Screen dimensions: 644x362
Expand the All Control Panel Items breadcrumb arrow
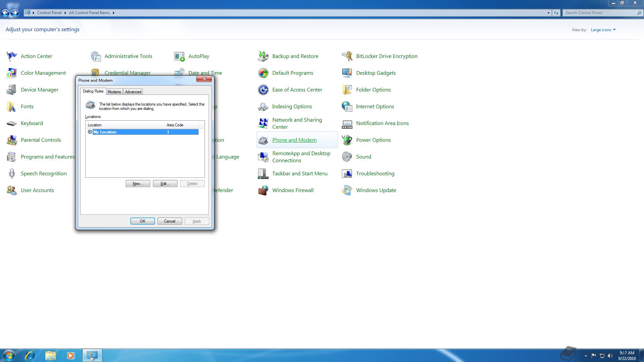(x=113, y=13)
